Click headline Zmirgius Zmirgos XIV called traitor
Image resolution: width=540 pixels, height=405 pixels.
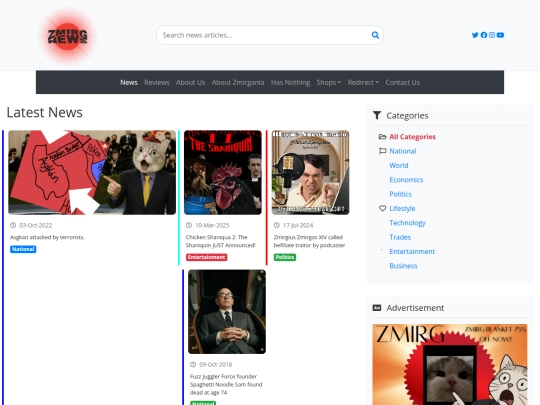pos(309,241)
